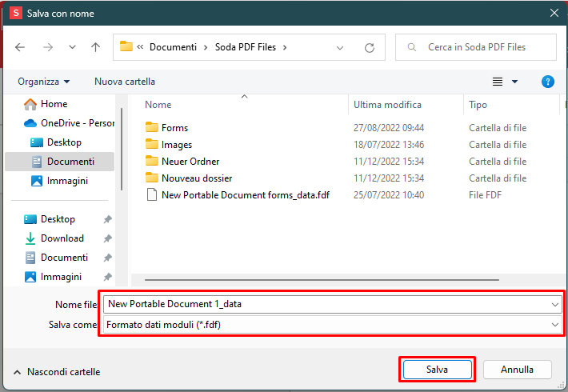568x392 pixels.
Task: Click the pin icon beside pinned Immagini
Action: [107, 277]
